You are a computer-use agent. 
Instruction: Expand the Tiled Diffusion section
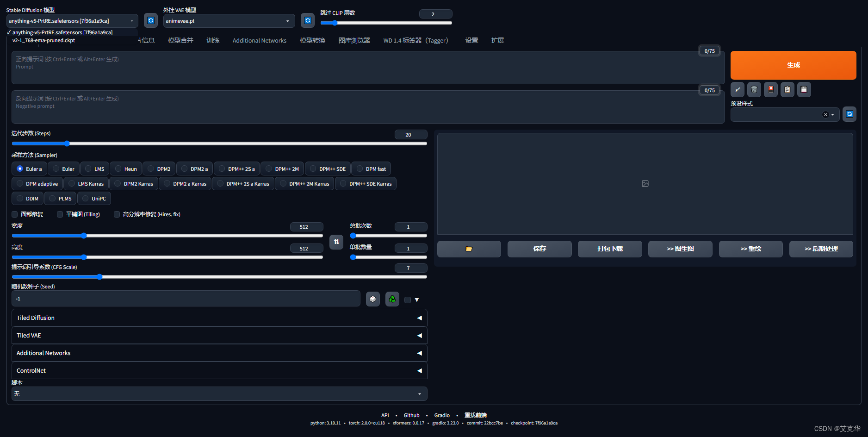(219, 318)
